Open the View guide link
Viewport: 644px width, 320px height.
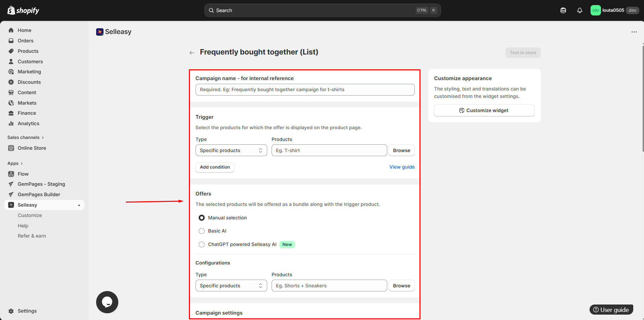[x=402, y=167]
